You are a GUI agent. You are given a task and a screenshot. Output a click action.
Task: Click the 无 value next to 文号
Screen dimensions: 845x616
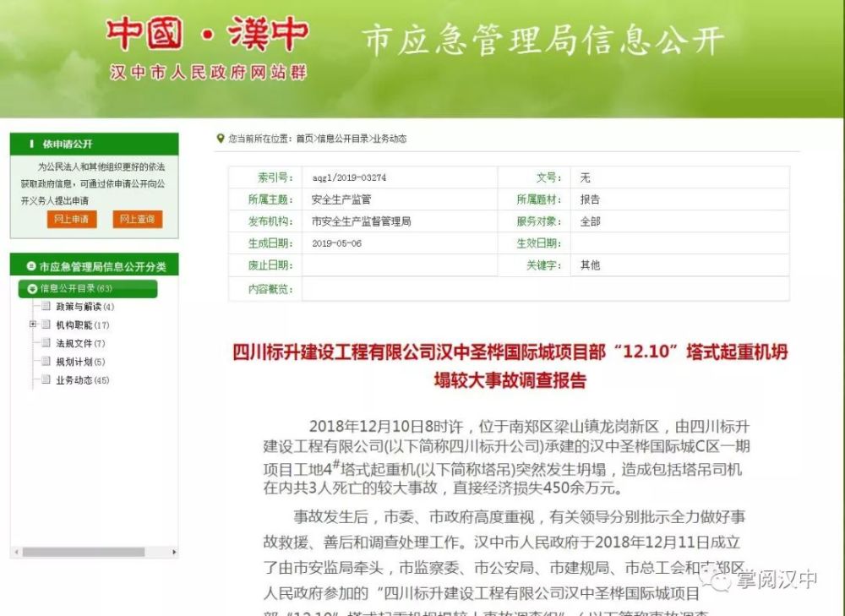pos(586,177)
